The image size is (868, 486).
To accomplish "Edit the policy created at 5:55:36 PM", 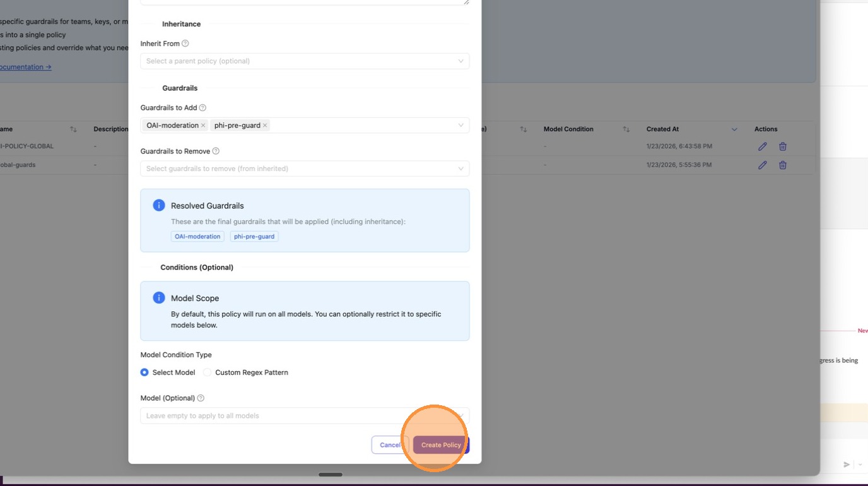I will pyautogui.click(x=763, y=165).
